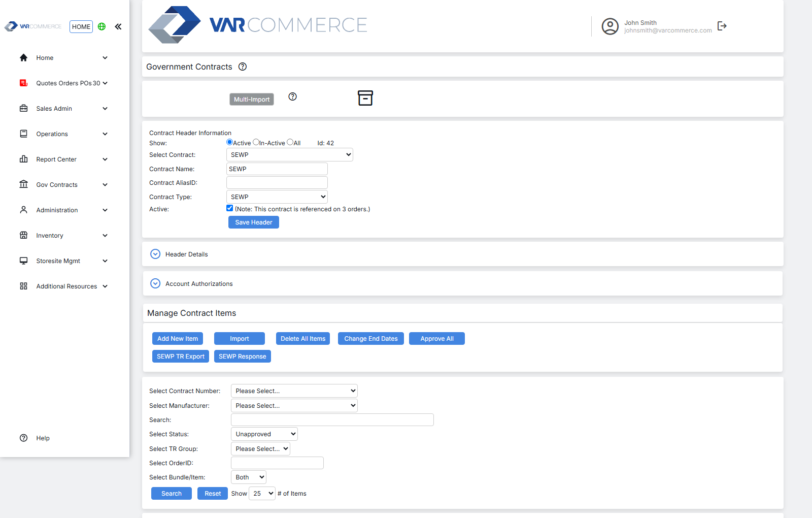
Task: Select the All radio button
Action: pyautogui.click(x=290, y=142)
